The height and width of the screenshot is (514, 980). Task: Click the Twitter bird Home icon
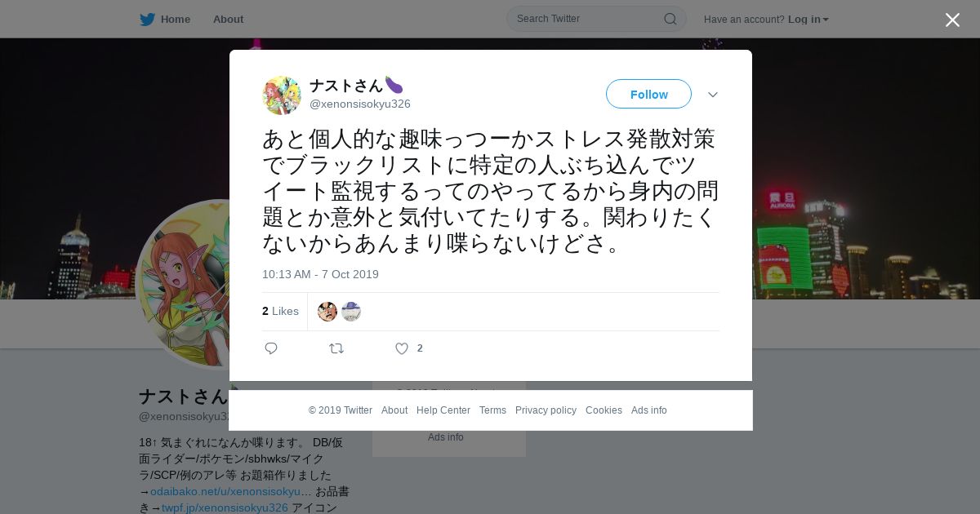pyautogui.click(x=147, y=19)
